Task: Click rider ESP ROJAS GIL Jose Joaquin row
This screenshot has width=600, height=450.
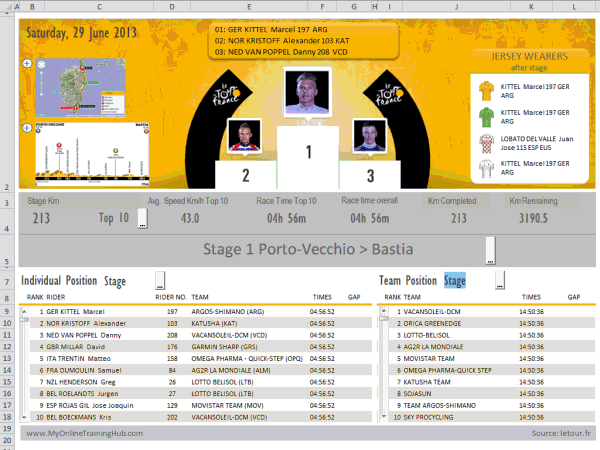Action: pyautogui.click(x=90, y=405)
